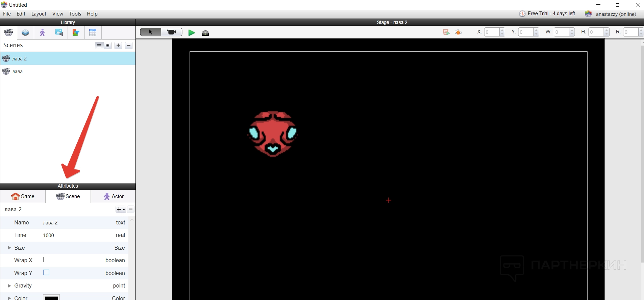Open the Tables library tab icon
Viewport: 644px width, 300px height.
[93, 32]
